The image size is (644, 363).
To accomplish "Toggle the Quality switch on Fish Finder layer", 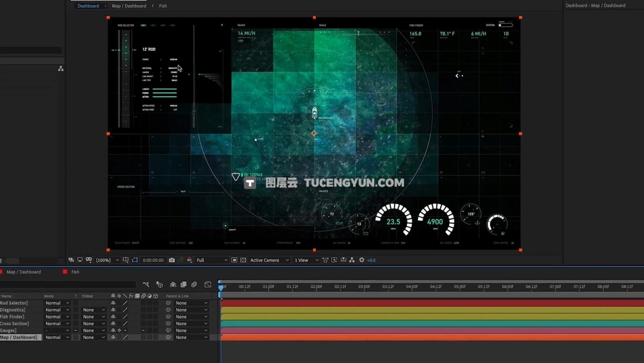I will coord(125,317).
